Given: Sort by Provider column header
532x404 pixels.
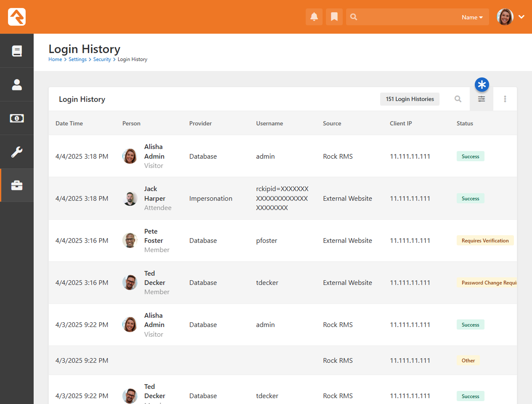Looking at the screenshot, I should pos(200,123).
